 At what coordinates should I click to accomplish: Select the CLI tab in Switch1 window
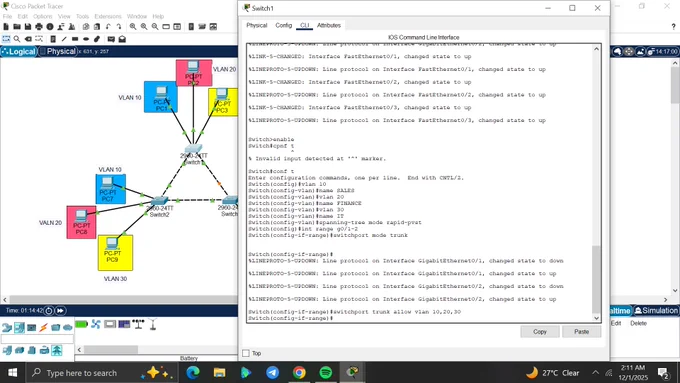coord(305,25)
